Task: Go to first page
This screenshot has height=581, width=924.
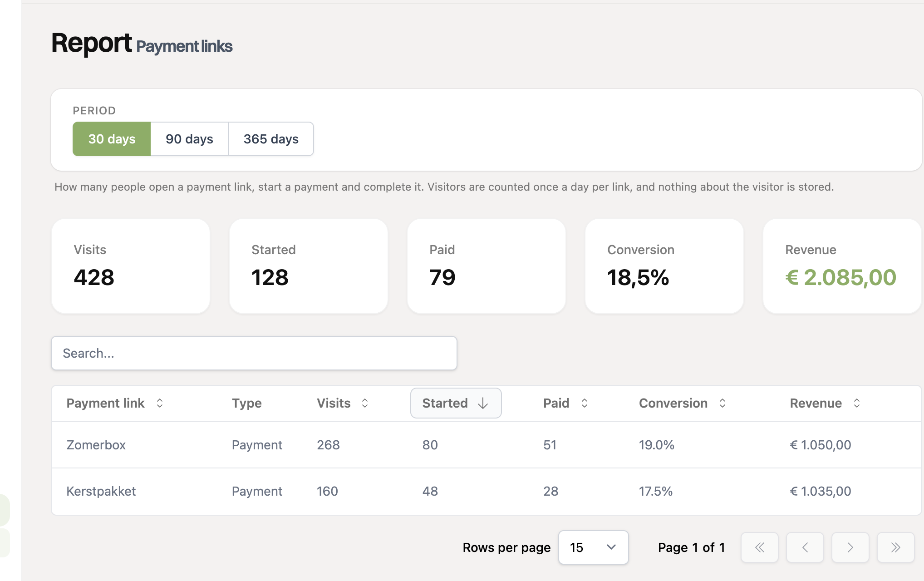Action: pyautogui.click(x=760, y=547)
